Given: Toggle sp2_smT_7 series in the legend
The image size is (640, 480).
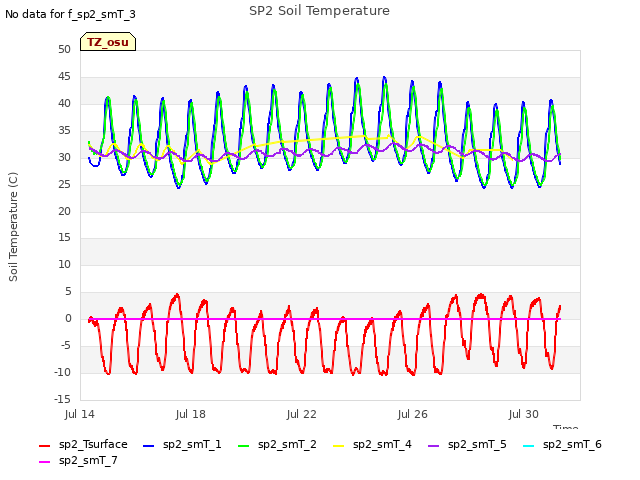Looking at the screenshot, I should click(78, 461).
